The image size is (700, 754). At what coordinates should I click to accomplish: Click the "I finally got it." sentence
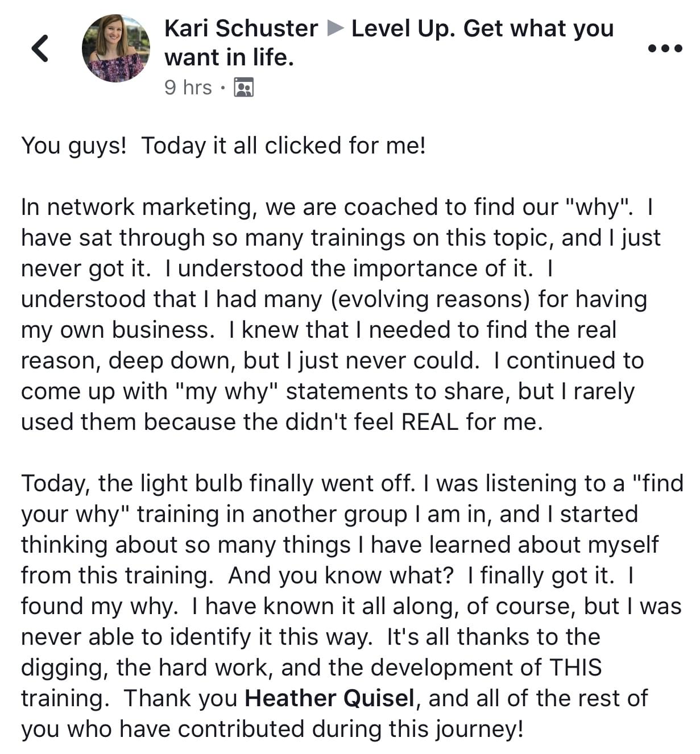[541, 575]
